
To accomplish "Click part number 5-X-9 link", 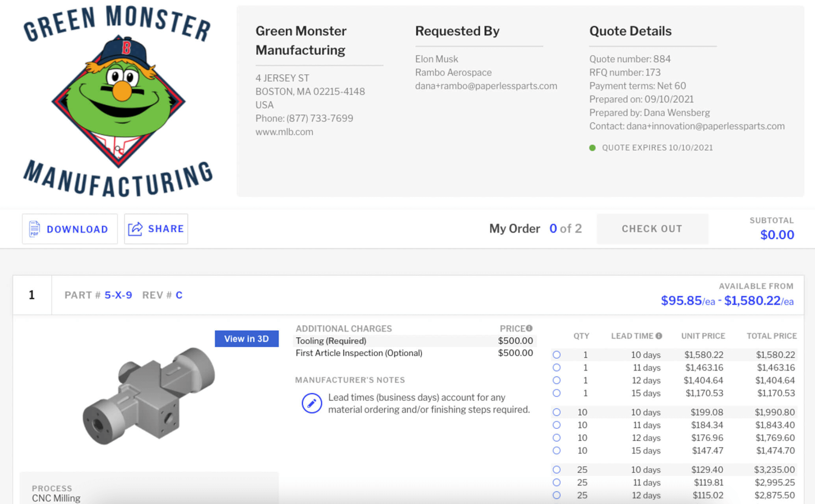I will [118, 295].
